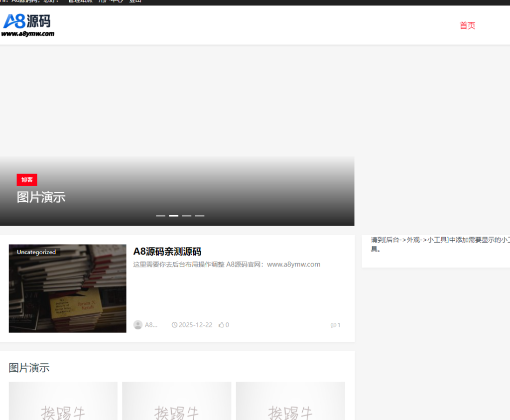
Task: Click the 图片演示 slide title
Action: point(41,197)
